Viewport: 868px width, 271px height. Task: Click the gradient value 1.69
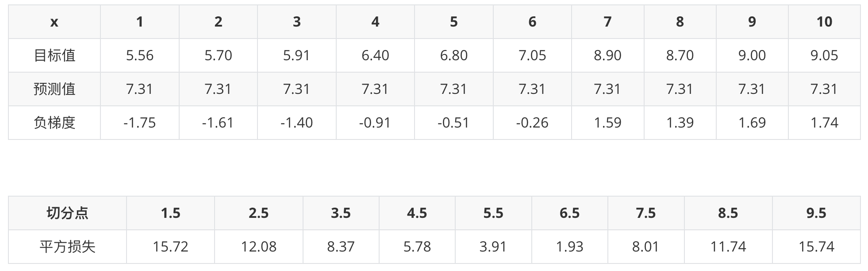point(752,123)
